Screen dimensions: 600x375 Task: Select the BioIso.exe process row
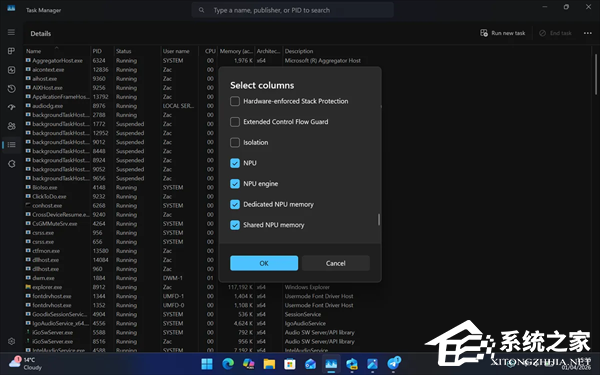point(45,187)
